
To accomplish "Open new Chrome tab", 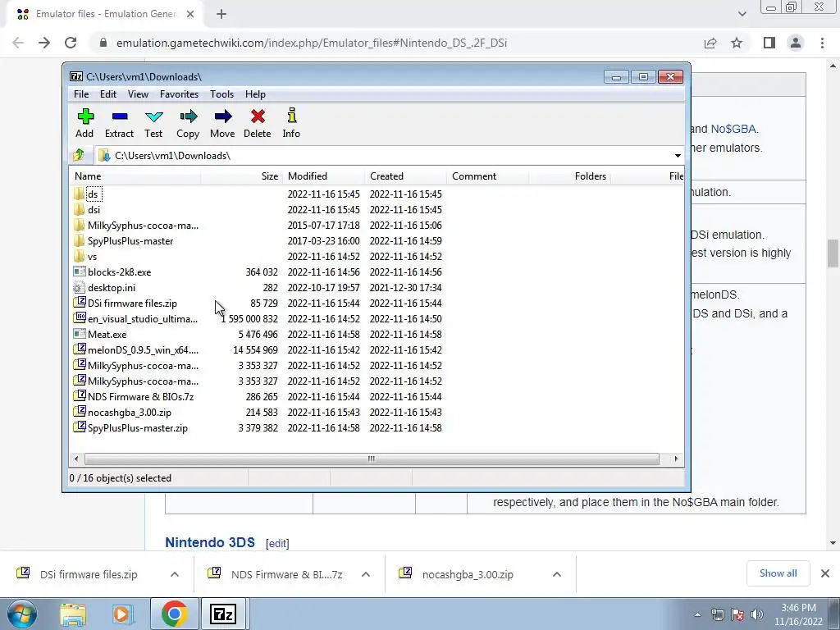I will (x=221, y=15).
